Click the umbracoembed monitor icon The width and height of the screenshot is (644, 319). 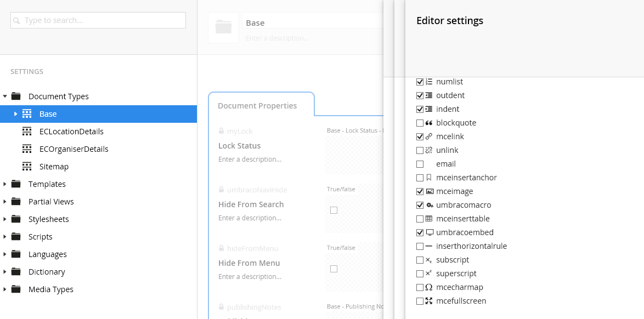pos(429,232)
